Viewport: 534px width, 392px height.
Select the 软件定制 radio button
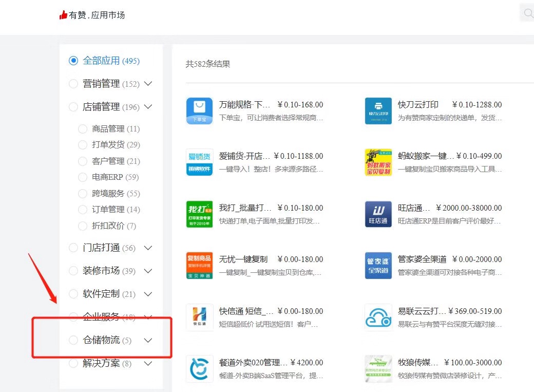(73, 294)
